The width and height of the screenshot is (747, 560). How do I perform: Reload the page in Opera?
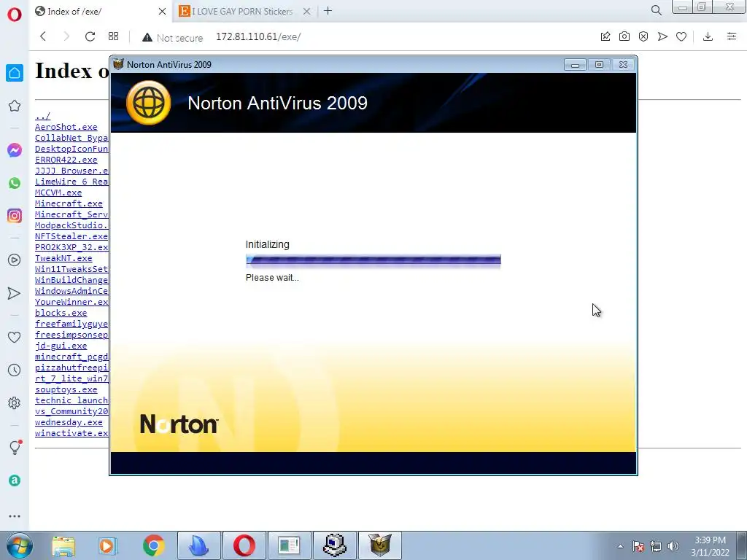[90, 36]
